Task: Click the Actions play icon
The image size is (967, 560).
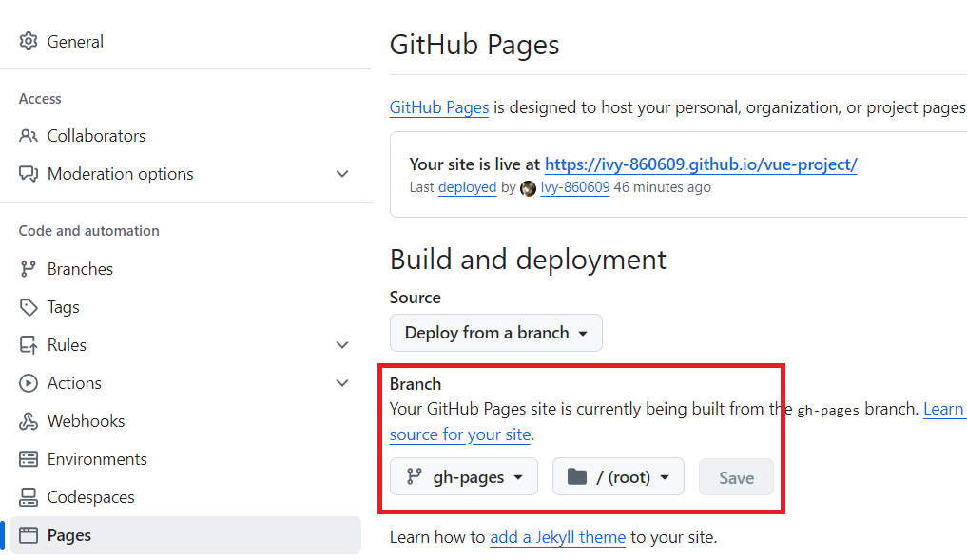Action: pyautogui.click(x=29, y=383)
